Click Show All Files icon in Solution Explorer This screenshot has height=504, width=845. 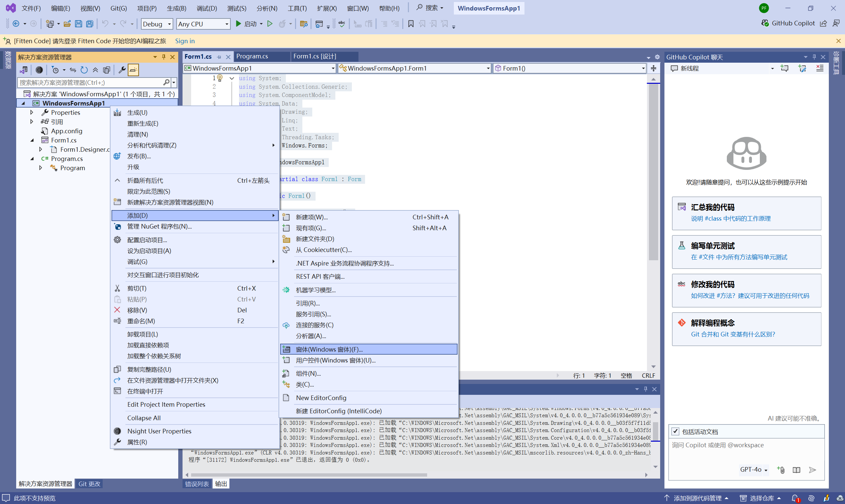[x=107, y=70]
